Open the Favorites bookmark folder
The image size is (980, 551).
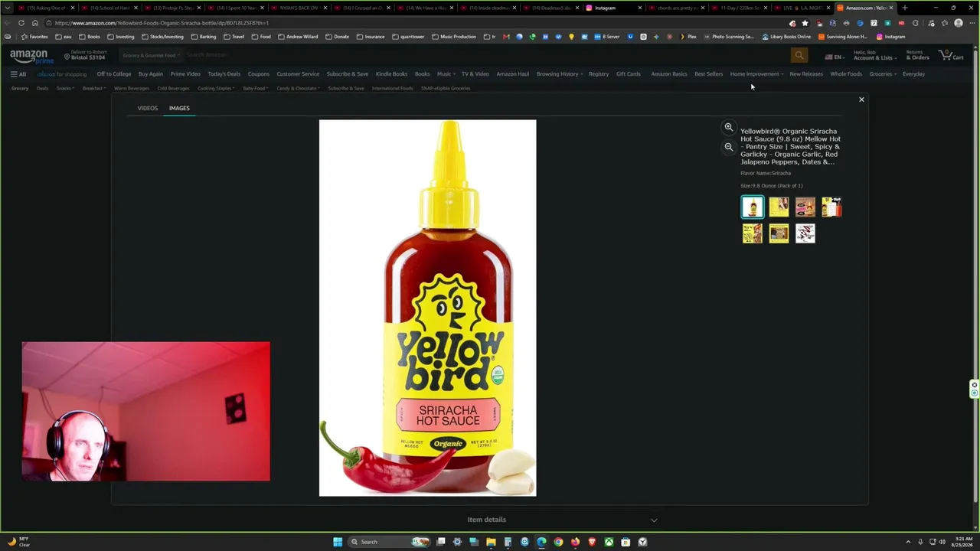coord(34,37)
